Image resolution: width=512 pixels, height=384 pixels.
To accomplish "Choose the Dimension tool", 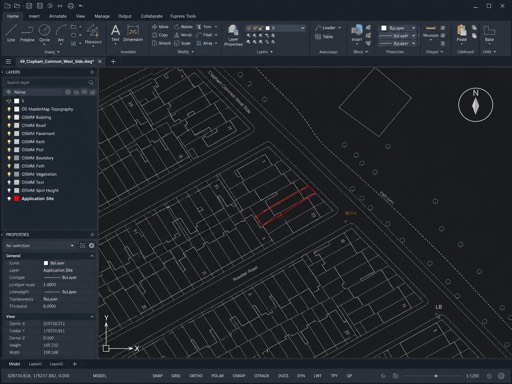I will tap(133, 33).
